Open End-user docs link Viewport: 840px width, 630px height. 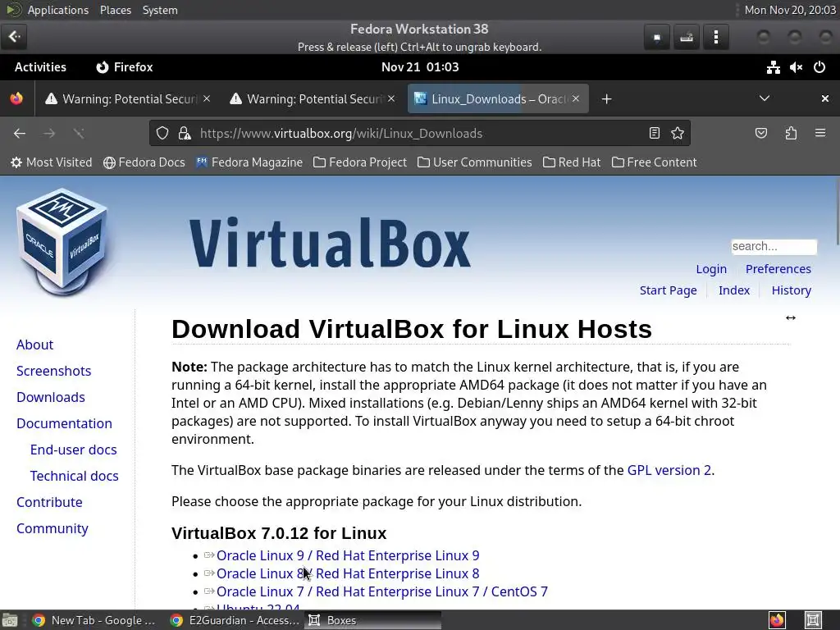coord(73,450)
